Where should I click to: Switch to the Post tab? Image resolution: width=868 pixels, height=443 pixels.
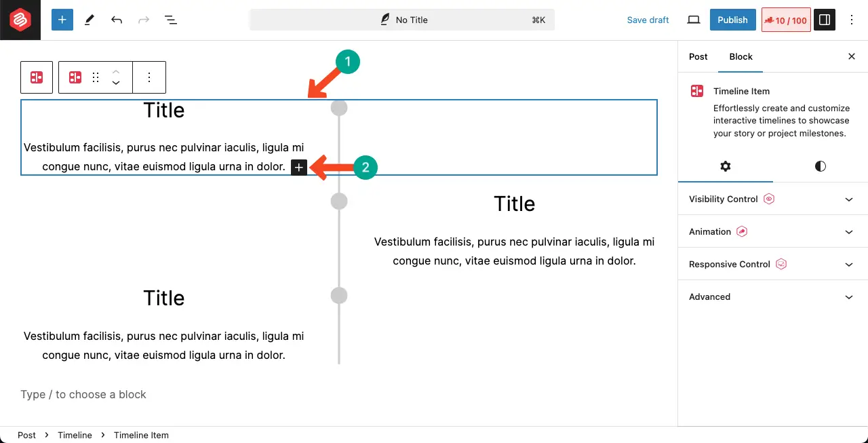[x=698, y=56]
